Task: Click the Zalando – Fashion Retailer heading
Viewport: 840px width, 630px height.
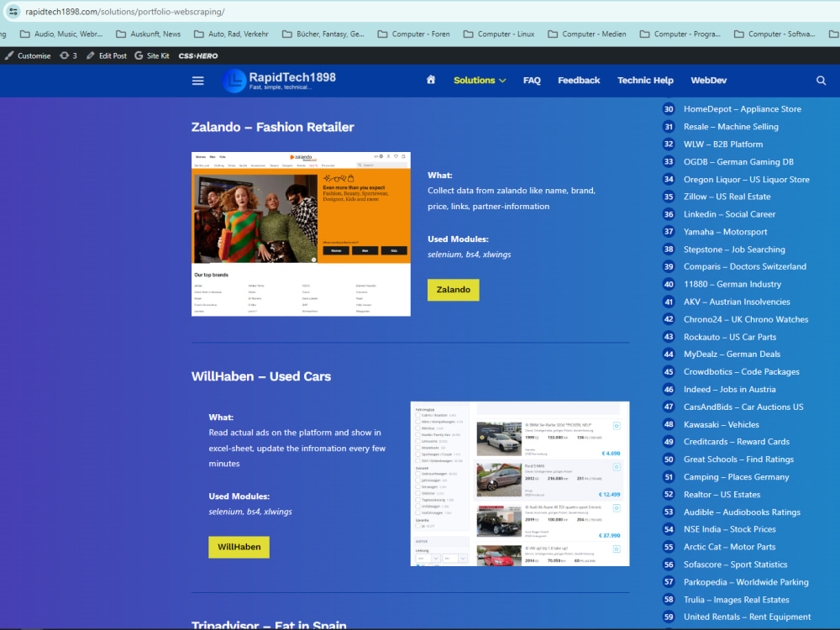Action: (273, 127)
